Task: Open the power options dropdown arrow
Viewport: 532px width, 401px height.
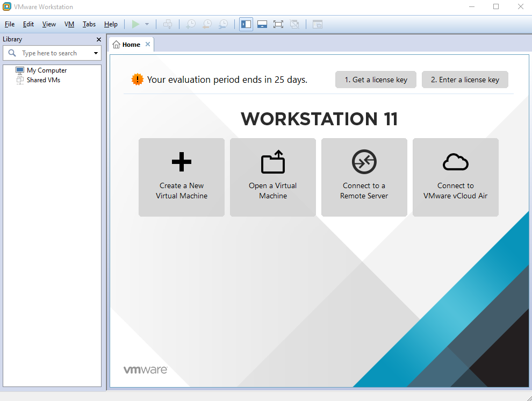Action: [147, 24]
